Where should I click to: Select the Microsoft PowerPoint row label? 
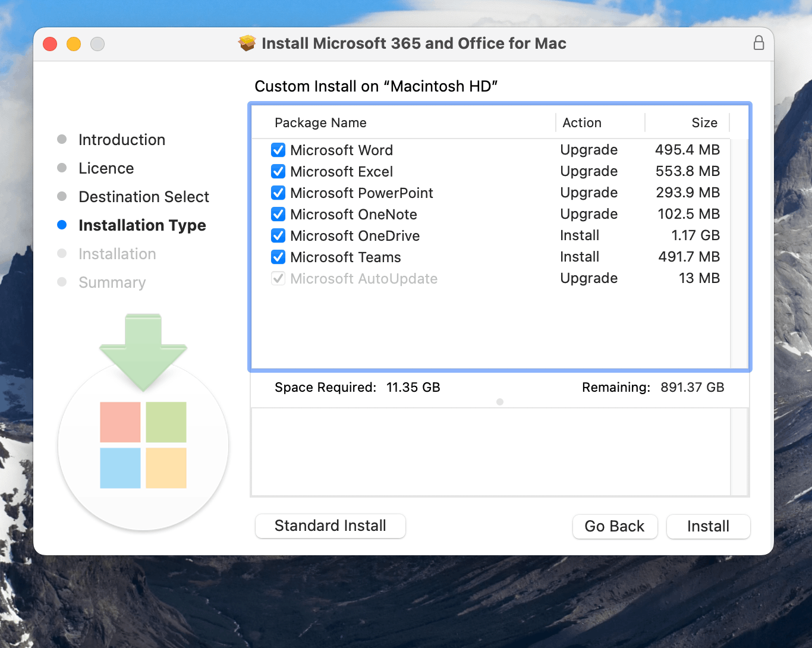[x=361, y=193]
